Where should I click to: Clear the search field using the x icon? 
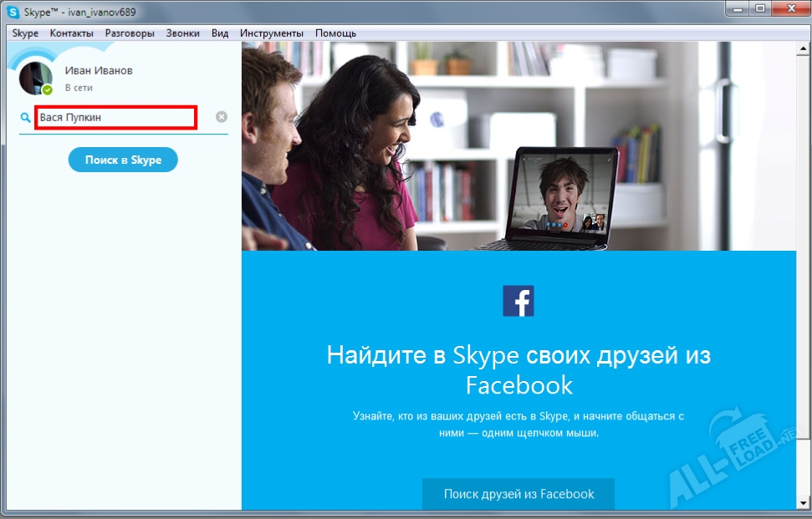coord(220,117)
